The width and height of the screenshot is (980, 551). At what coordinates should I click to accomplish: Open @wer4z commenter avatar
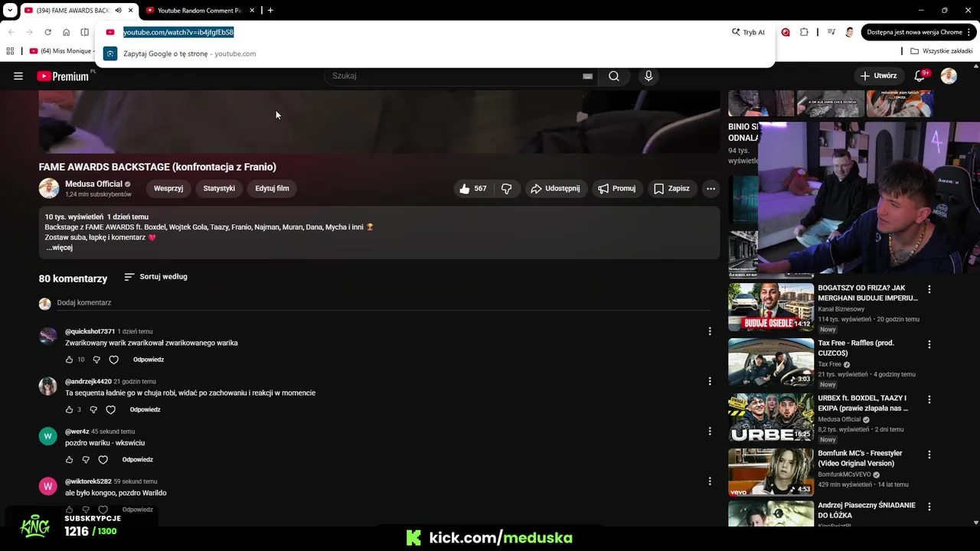tap(48, 436)
